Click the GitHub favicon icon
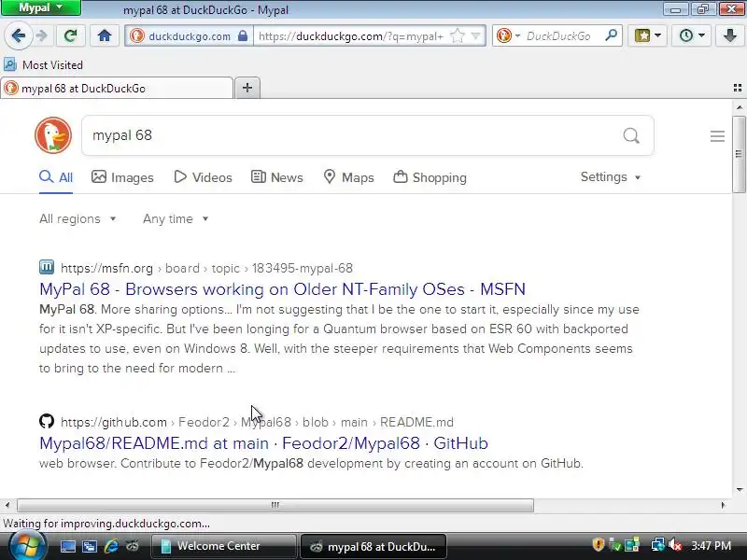The height and width of the screenshot is (560, 747). [47, 421]
